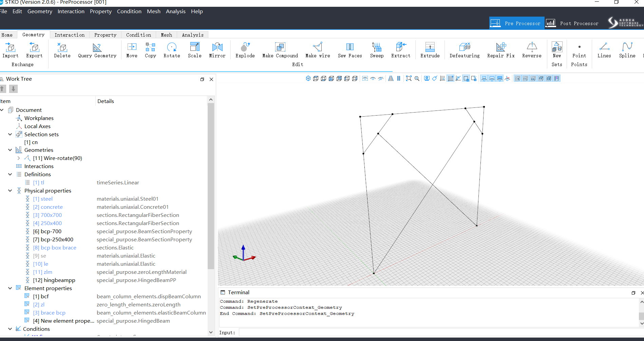This screenshot has height=341, width=644.
Task: Collapse the Element properties node
Action: (x=10, y=288)
